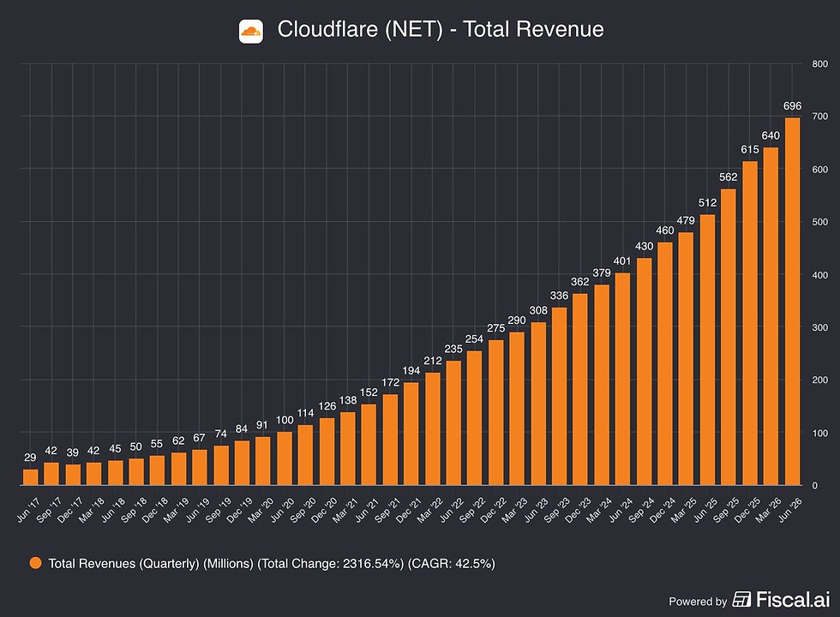Click the '194' value label
840x617 pixels.
(411, 370)
